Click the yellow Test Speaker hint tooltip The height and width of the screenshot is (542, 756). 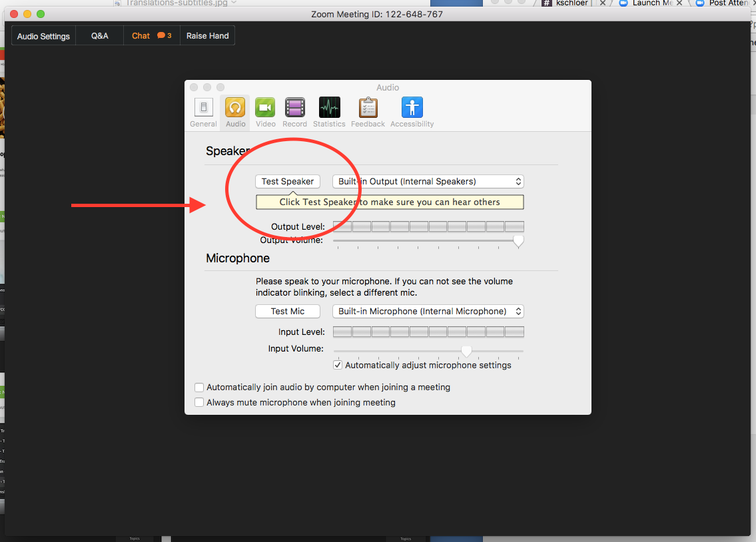pyautogui.click(x=390, y=202)
